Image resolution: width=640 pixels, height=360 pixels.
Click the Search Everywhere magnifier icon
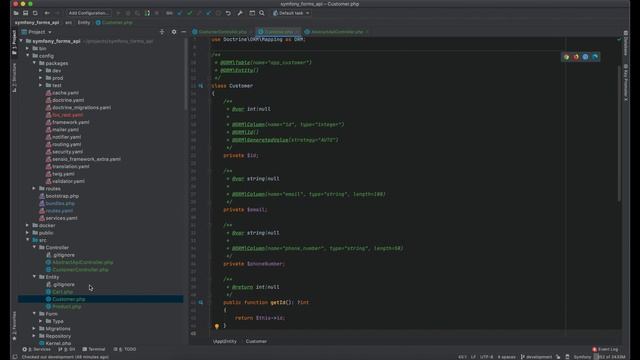(x=262, y=13)
